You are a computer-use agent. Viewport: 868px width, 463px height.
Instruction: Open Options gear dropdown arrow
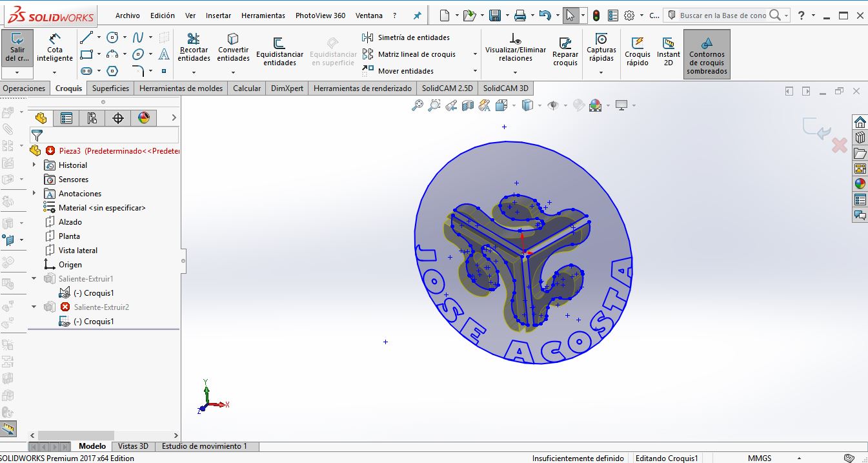[x=640, y=15]
